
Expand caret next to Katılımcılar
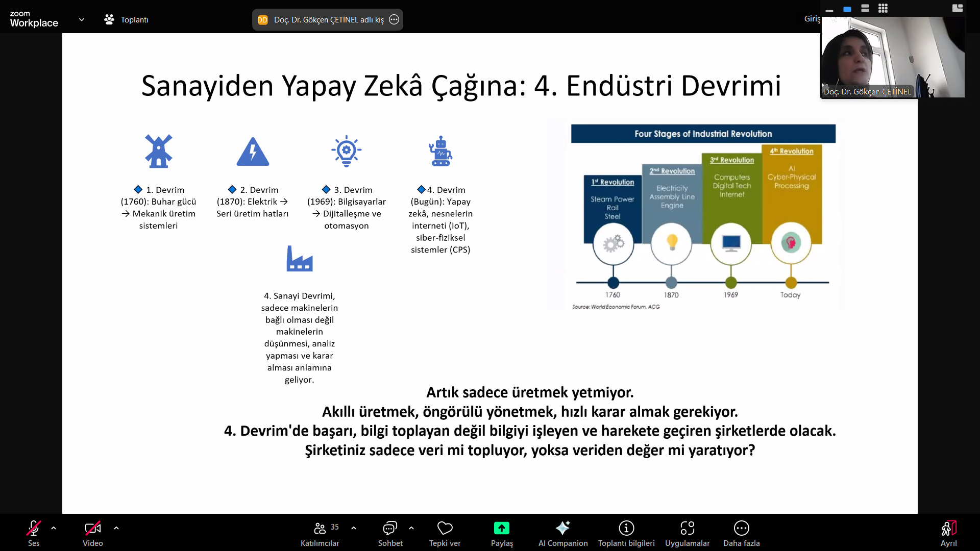tap(354, 528)
